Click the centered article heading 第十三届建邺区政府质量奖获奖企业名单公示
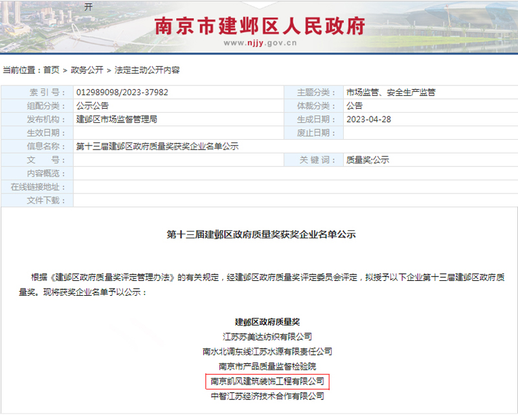Screen dimensions: 518x420 pyautogui.click(x=261, y=234)
